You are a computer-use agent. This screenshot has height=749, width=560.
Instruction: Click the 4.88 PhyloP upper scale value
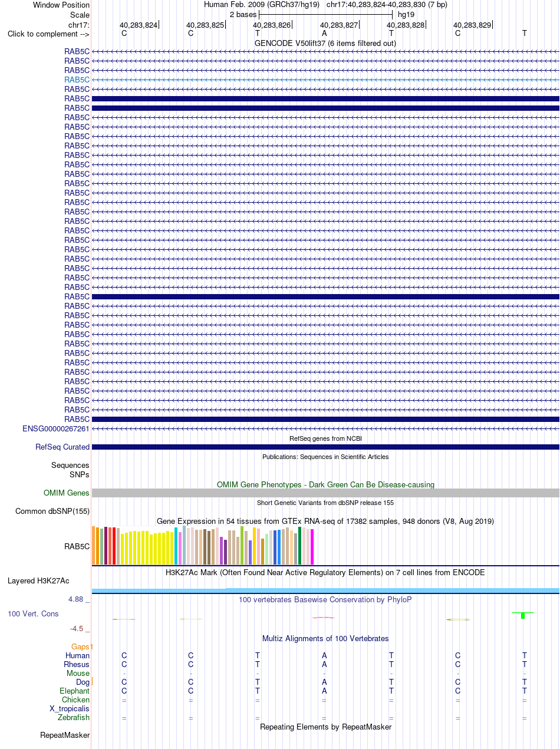(x=79, y=599)
